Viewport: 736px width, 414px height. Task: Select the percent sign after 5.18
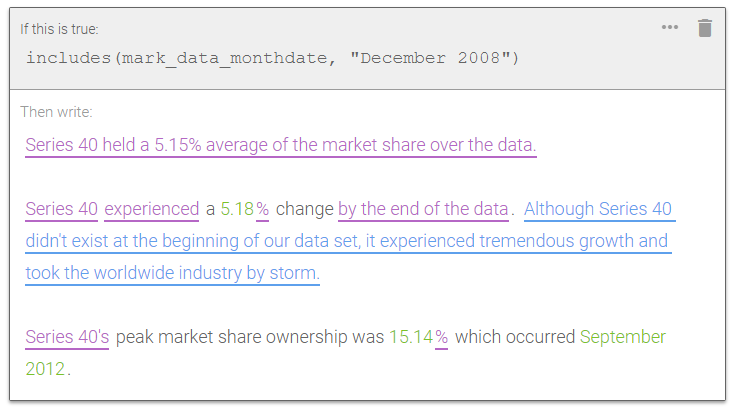262,209
